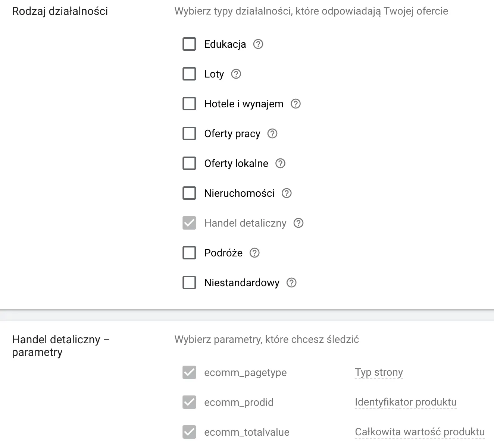494x448 pixels.
Task: Check the Podróże checkbox
Action: click(189, 253)
